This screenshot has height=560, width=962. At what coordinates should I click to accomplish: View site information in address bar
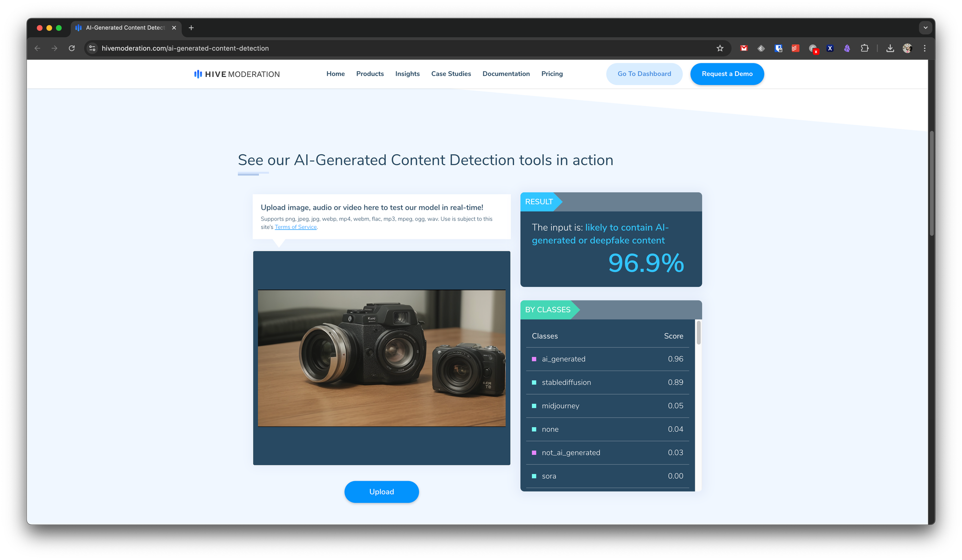(92, 48)
